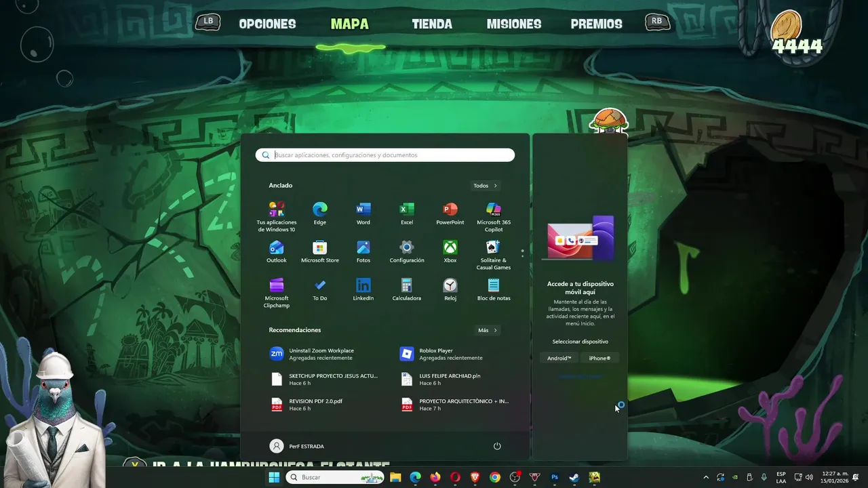Click the Start menu search field

(385, 155)
